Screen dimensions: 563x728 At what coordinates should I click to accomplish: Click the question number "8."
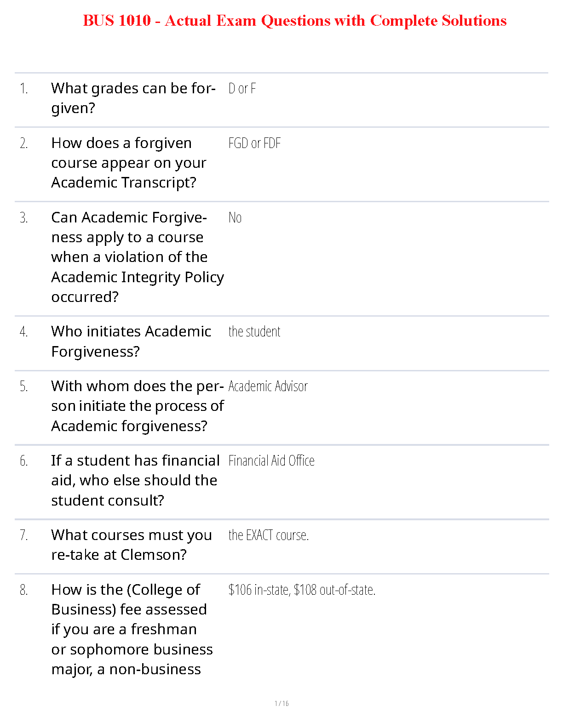click(x=24, y=590)
